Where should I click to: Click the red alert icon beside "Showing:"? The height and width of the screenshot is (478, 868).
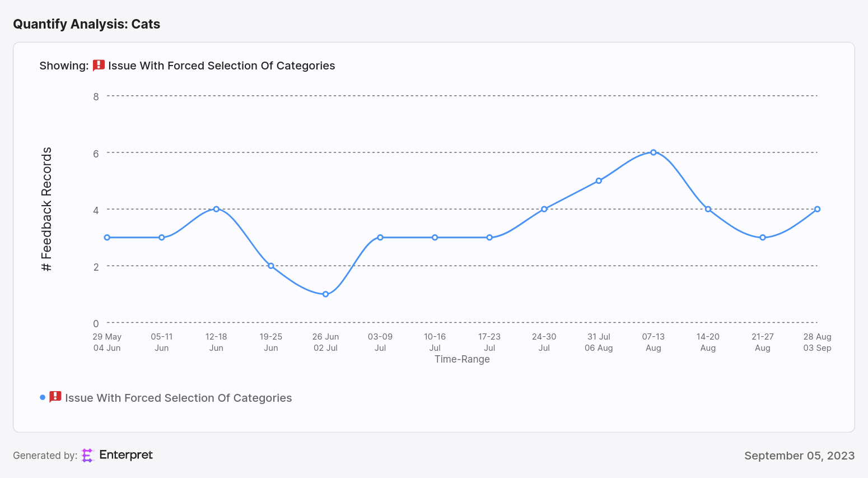coord(99,66)
